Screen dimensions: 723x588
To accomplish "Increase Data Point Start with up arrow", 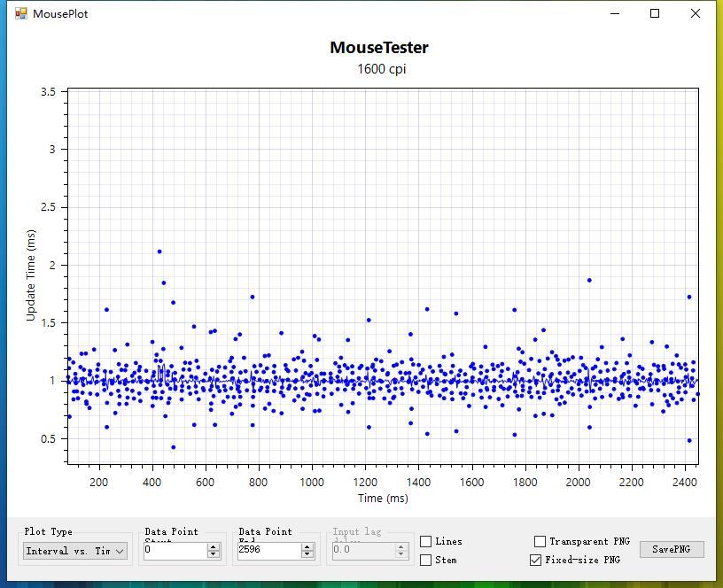I will point(213,547).
